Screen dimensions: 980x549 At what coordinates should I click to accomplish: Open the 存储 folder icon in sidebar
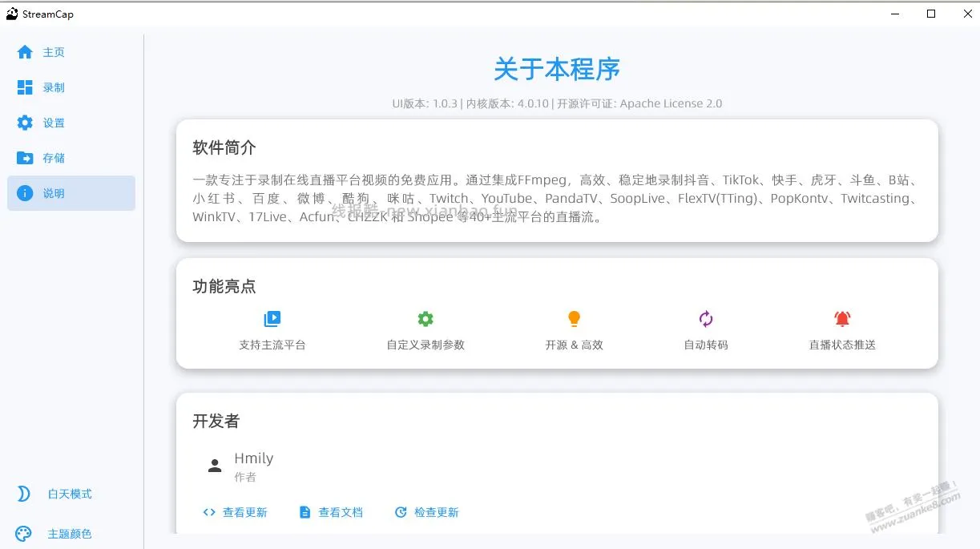coord(25,158)
